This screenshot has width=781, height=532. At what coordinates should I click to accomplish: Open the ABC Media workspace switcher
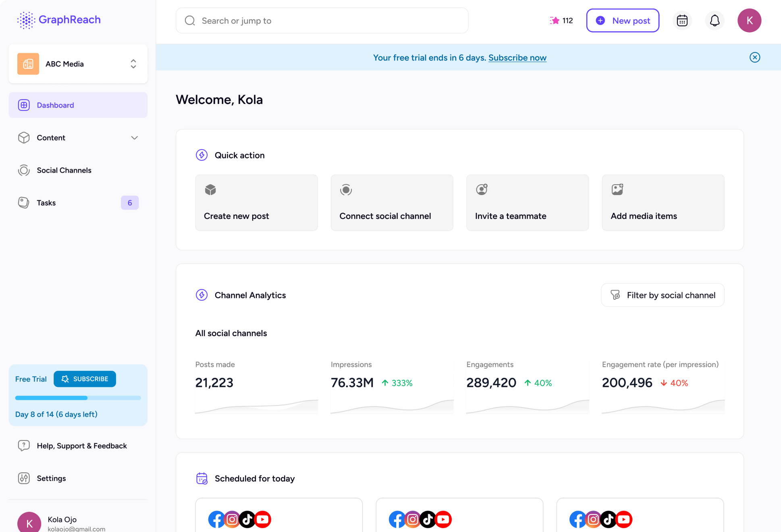[x=78, y=64]
